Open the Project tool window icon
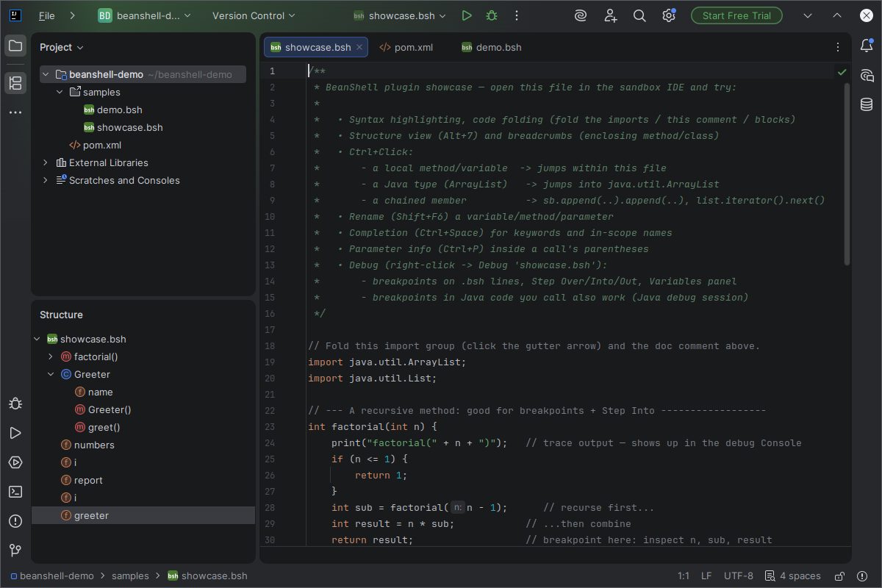 pyautogui.click(x=15, y=46)
